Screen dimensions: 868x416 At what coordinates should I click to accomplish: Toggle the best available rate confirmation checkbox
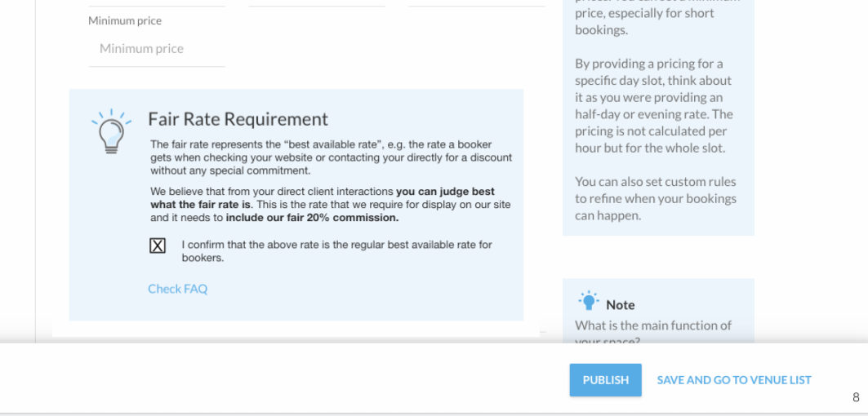pos(158,246)
